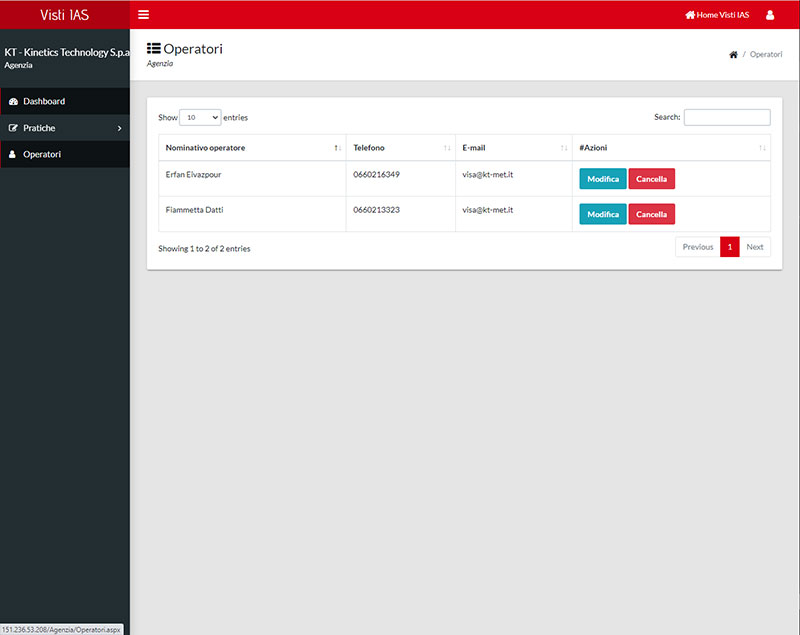
Task: Click the Search input field
Action: [727, 117]
